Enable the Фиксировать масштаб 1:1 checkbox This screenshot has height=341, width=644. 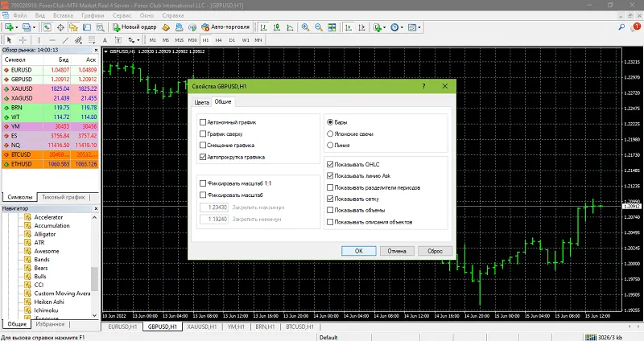(203, 183)
